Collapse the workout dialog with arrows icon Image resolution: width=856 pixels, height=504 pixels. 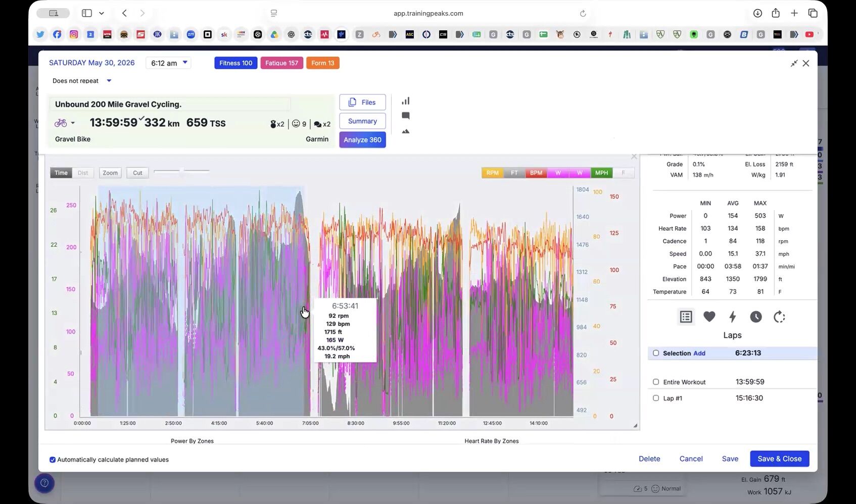[794, 63]
